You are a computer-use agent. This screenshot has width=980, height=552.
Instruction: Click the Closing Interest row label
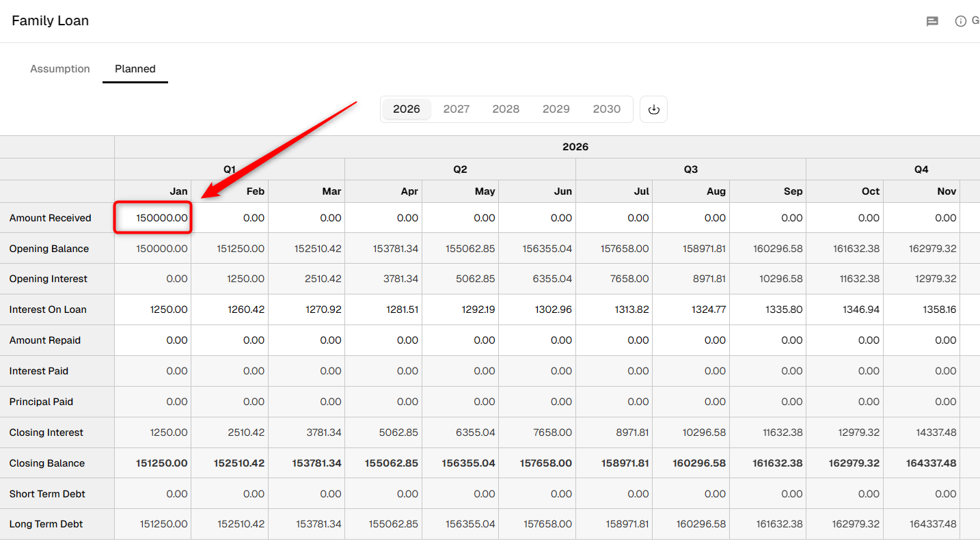pyautogui.click(x=46, y=432)
